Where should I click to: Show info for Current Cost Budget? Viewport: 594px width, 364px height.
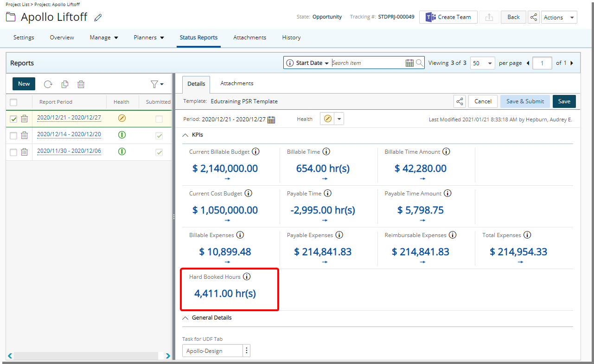[249, 193]
